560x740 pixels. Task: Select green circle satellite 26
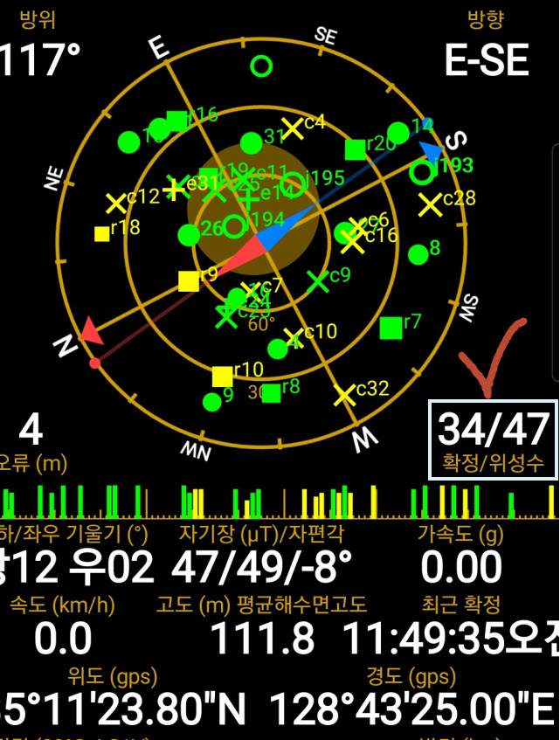189,235
